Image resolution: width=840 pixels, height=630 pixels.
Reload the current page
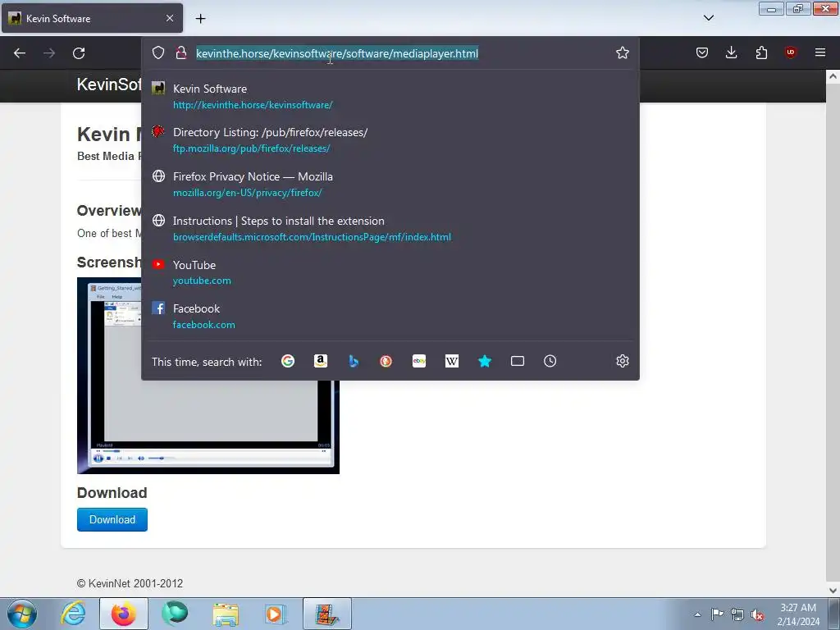(79, 53)
